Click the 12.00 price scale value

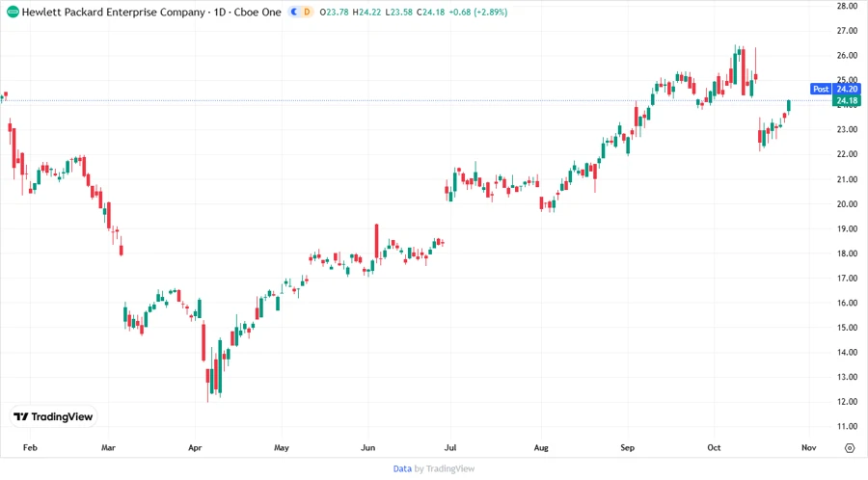point(847,402)
